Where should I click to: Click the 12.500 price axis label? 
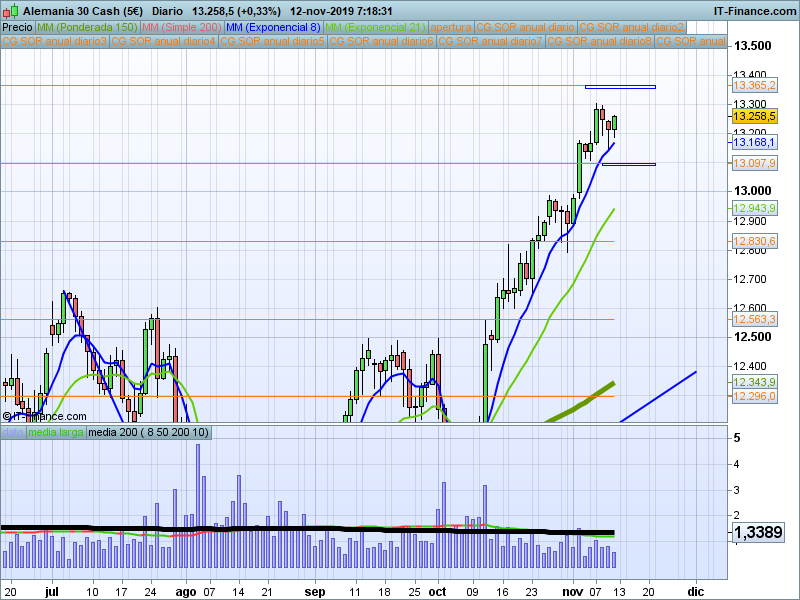coord(753,337)
